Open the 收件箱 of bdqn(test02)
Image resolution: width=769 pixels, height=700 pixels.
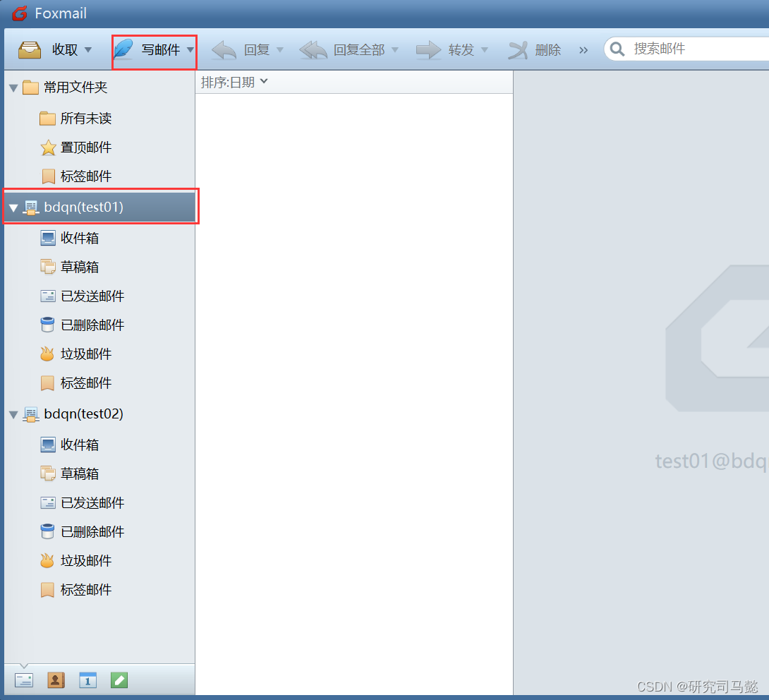tap(80, 445)
